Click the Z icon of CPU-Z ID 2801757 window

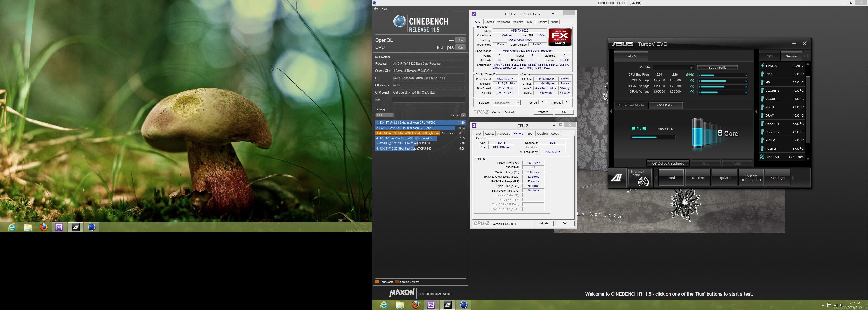474,14
